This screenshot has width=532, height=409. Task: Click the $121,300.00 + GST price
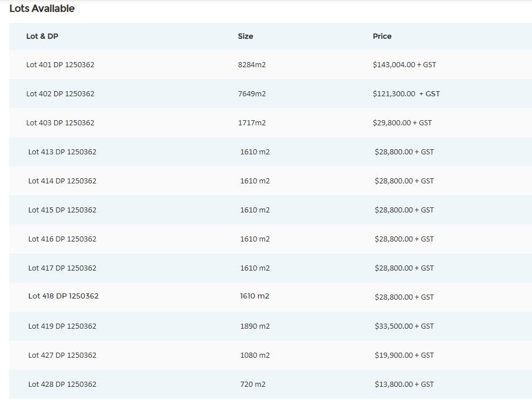tap(406, 94)
